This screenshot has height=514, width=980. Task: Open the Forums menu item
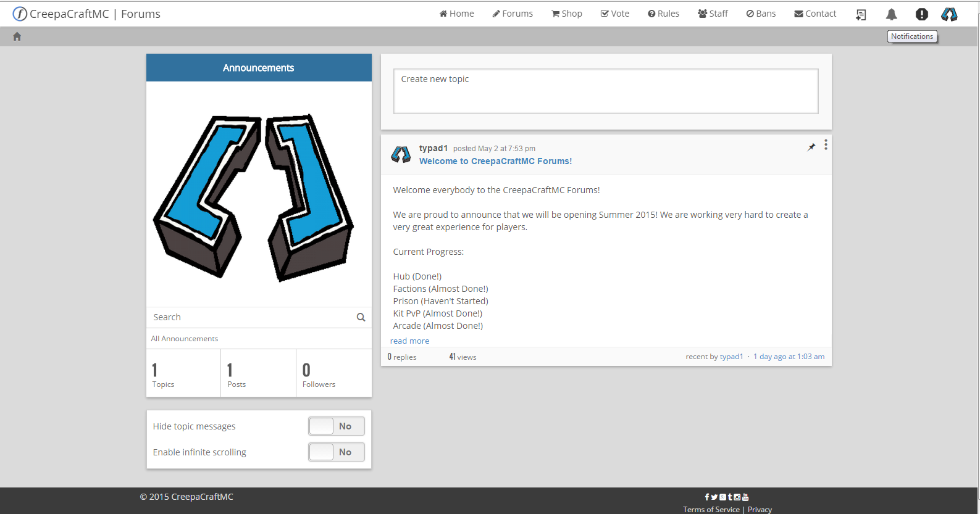pyautogui.click(x=513, y=14)
